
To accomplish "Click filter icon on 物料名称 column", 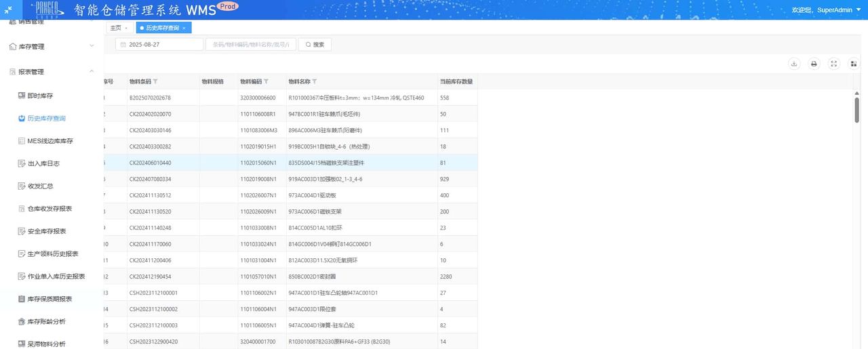I will pyautogui.click(x=314, y=81).
